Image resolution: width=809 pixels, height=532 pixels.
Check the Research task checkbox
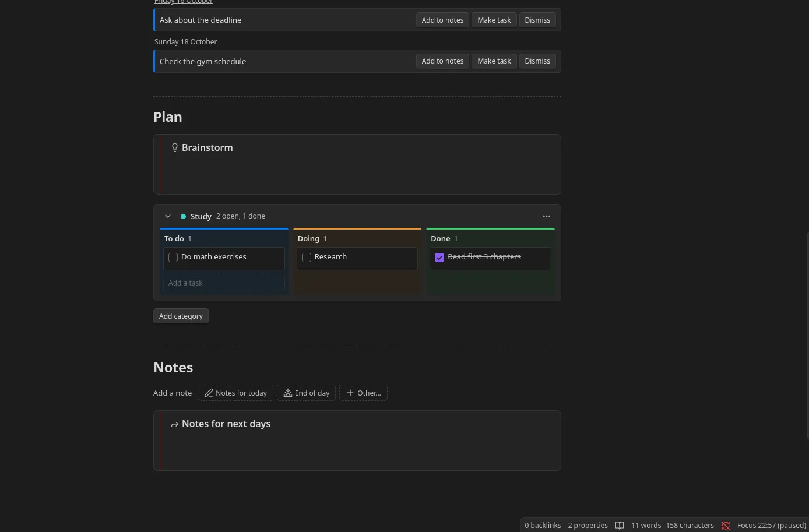[307, 258]
